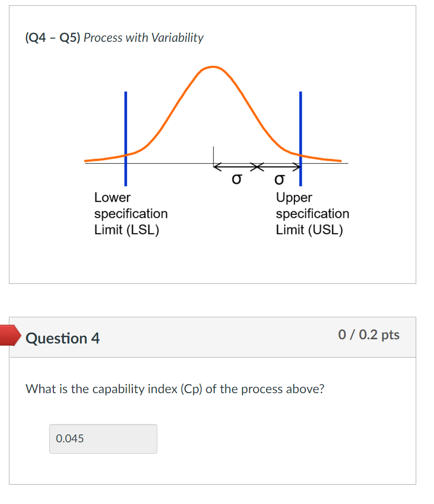This screenshot has width=434, height=504.
Task: Select the answer field containing 0.045
Action: (103, 439)
